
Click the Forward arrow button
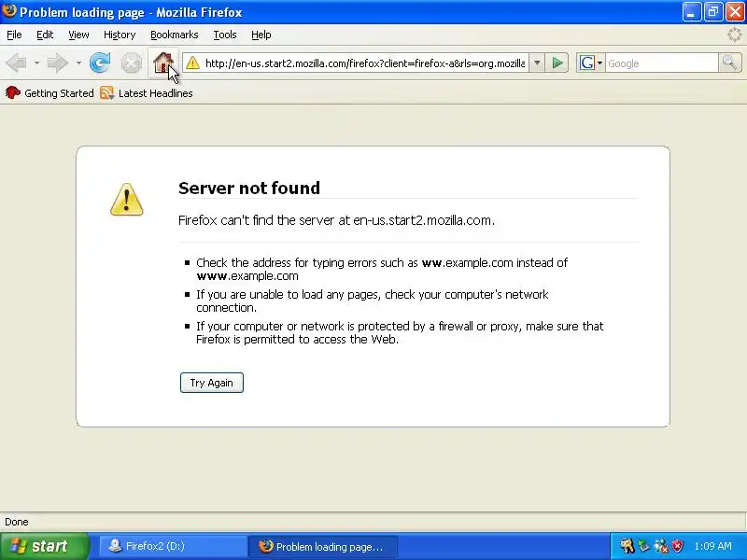point(58,63)
